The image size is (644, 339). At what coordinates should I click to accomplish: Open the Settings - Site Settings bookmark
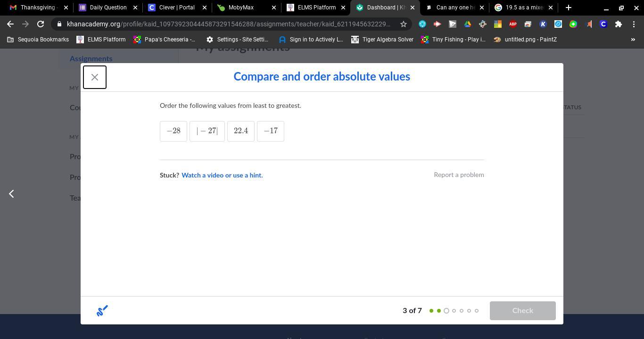(x=238, y=40)
